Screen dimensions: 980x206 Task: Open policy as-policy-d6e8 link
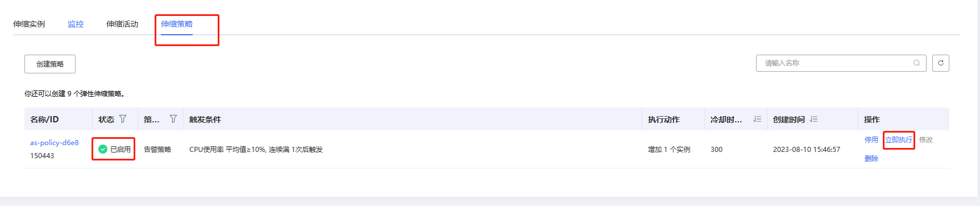coord(55,143)
